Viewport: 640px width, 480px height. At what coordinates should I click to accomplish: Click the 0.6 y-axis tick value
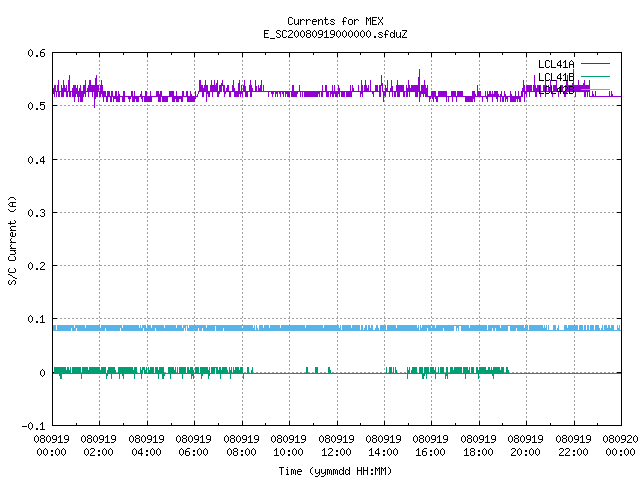36,53
